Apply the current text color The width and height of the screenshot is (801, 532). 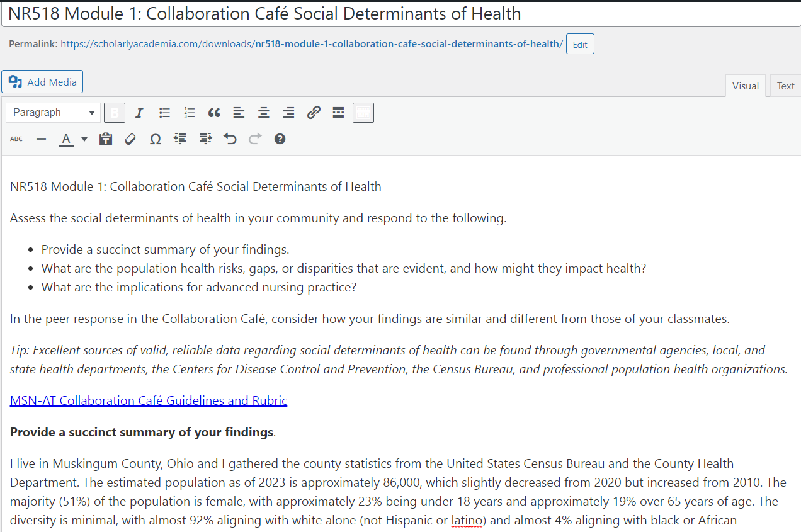[65, 139]
